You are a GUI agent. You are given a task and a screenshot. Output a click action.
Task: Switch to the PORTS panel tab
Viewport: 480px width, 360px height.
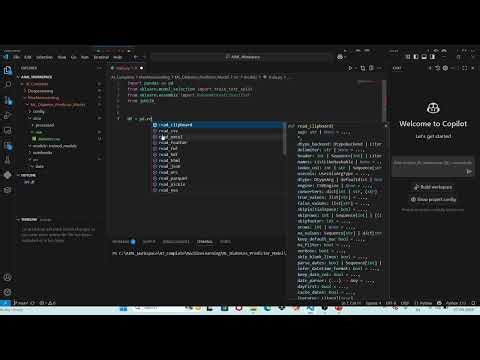pyautogui.click(x=225, y=242)
